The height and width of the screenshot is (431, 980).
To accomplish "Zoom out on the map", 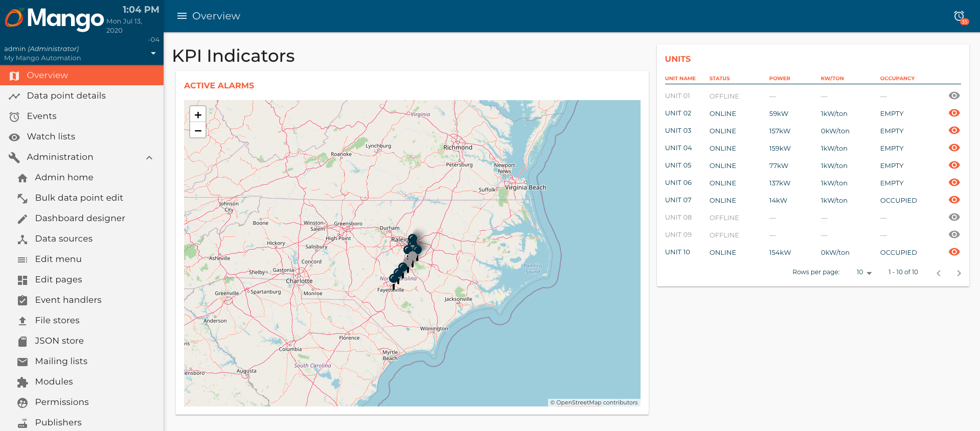I will (x=198, y=131).
